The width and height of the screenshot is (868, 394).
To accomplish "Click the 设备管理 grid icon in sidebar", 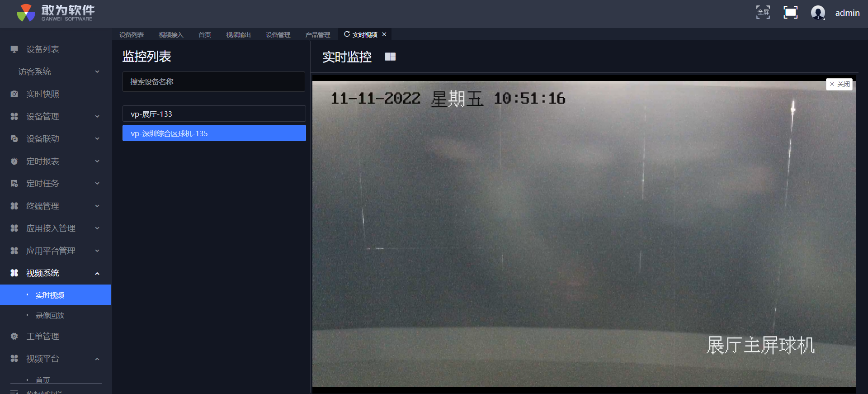I will pyautogui.click(x=14, y=116).
